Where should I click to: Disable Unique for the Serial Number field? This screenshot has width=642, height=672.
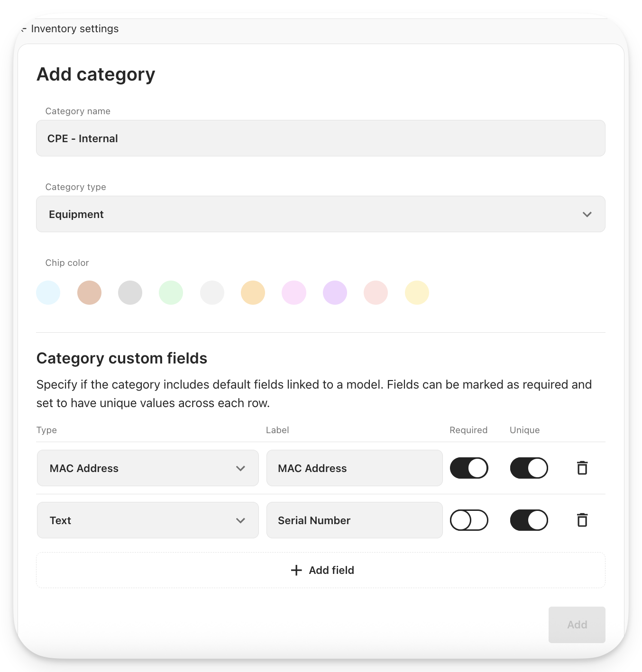[x=529, y=520]
